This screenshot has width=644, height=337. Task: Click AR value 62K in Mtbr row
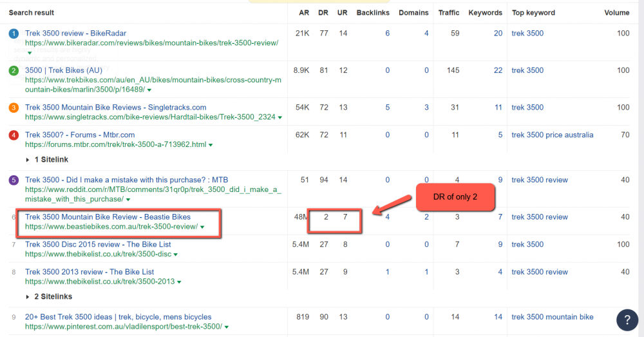point(302,135)
